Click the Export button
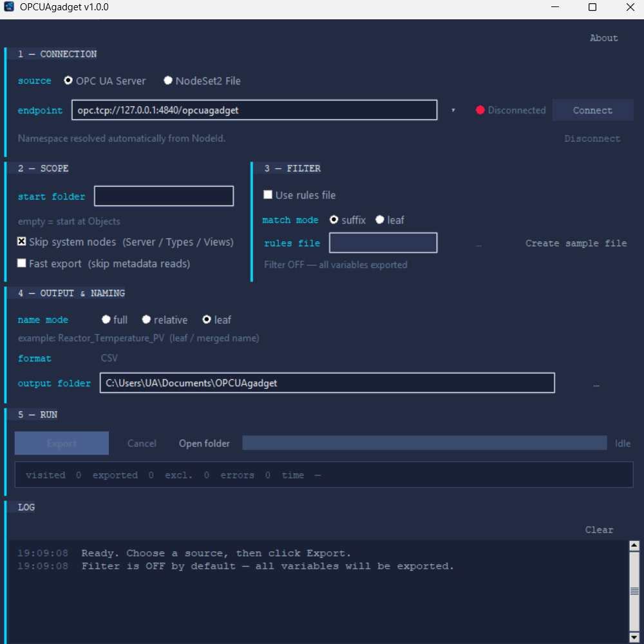The width and height of the screenshot is (644, 644). point(62,443)
